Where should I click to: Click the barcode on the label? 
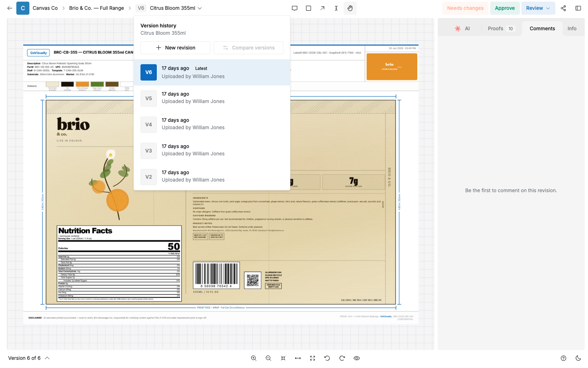point(216,276)
